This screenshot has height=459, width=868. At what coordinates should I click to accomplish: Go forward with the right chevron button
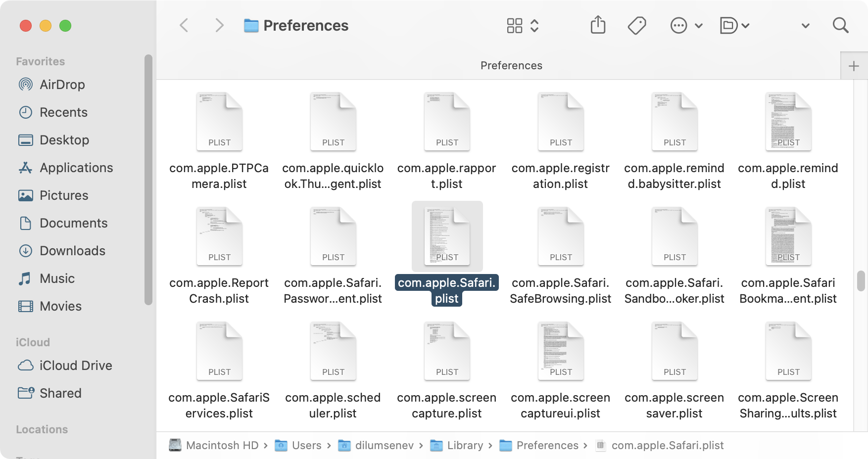pyautogui.click(x=219, y=25)
